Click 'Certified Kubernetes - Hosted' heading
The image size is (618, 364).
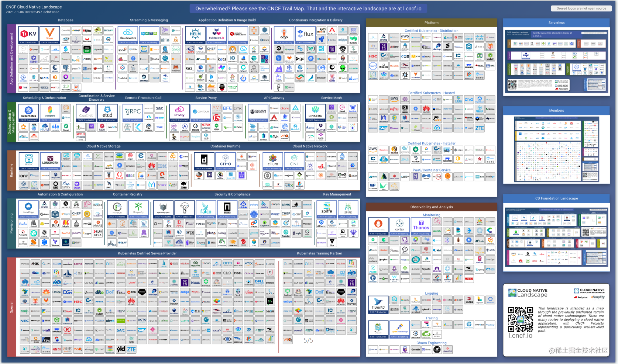click(432, 93)
